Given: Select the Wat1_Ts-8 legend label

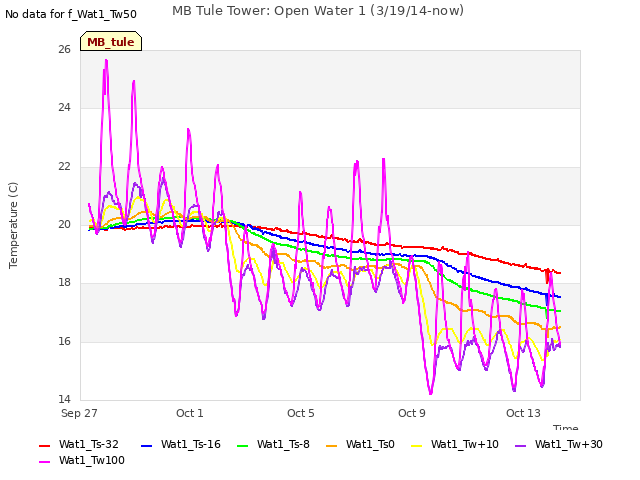Looking at the screenshot, I should [x=283, y=444].
